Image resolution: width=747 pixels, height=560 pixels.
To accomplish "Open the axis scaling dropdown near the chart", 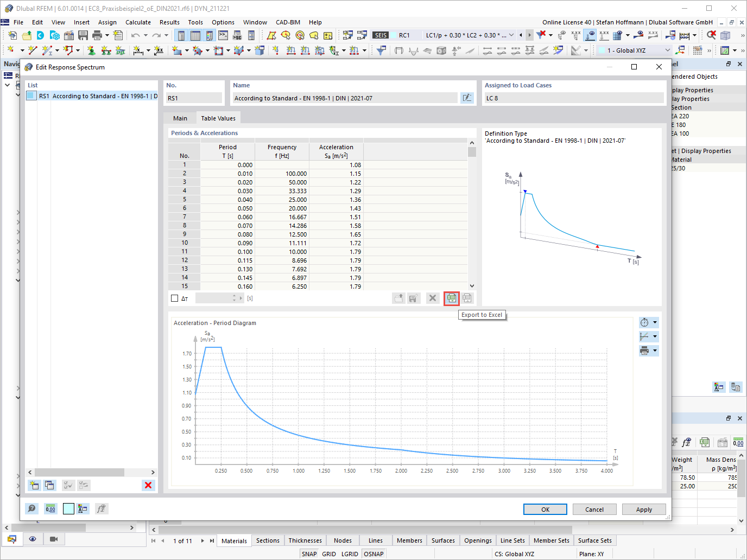I will (x=649, y=336).
